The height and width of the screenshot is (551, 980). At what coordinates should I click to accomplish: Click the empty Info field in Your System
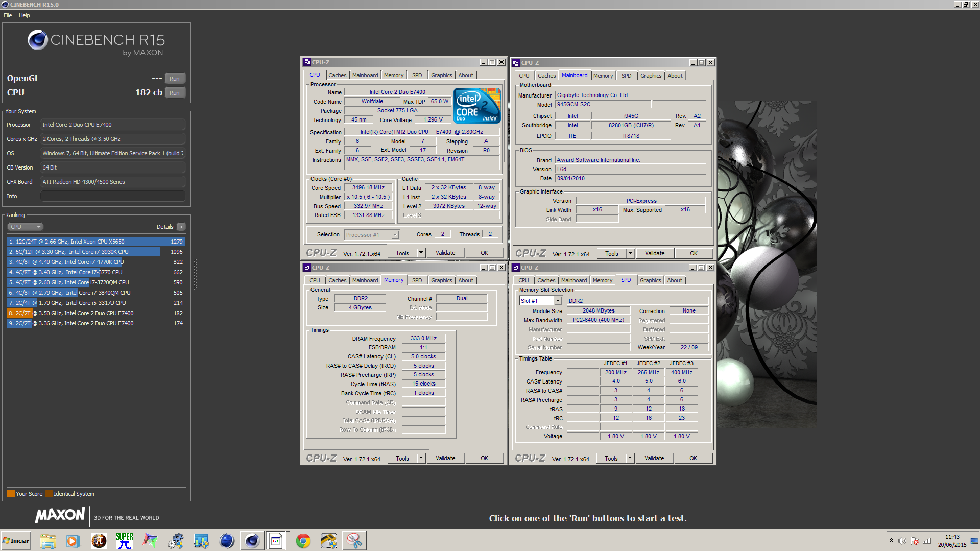[x=113, y=196]
